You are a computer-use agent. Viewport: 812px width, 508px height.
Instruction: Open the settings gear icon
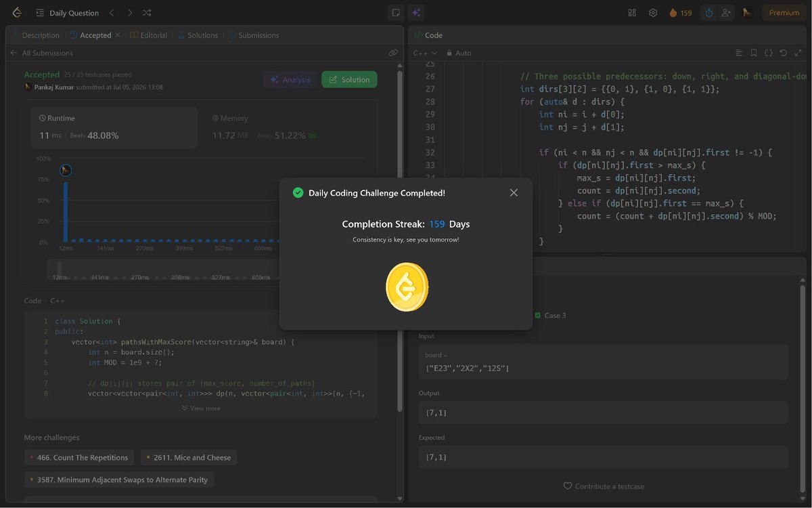pos(653,13)
